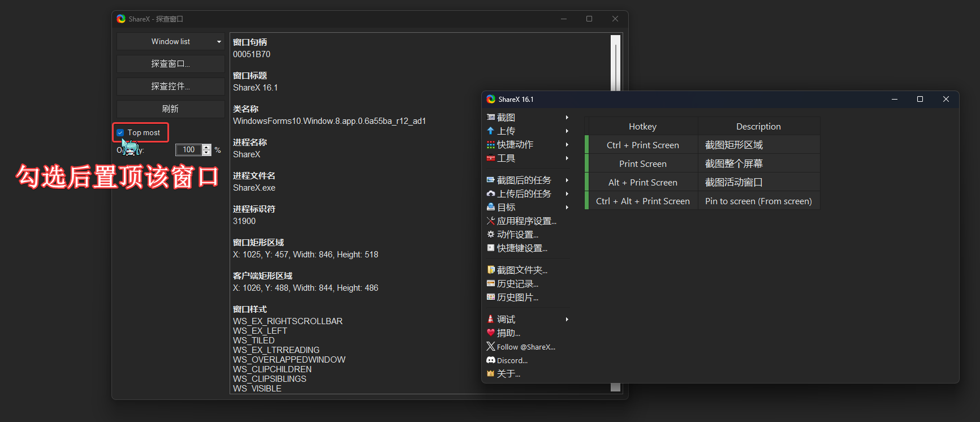Click the 目标 destinations icon
980x422 pixels.
click(491, 207)
